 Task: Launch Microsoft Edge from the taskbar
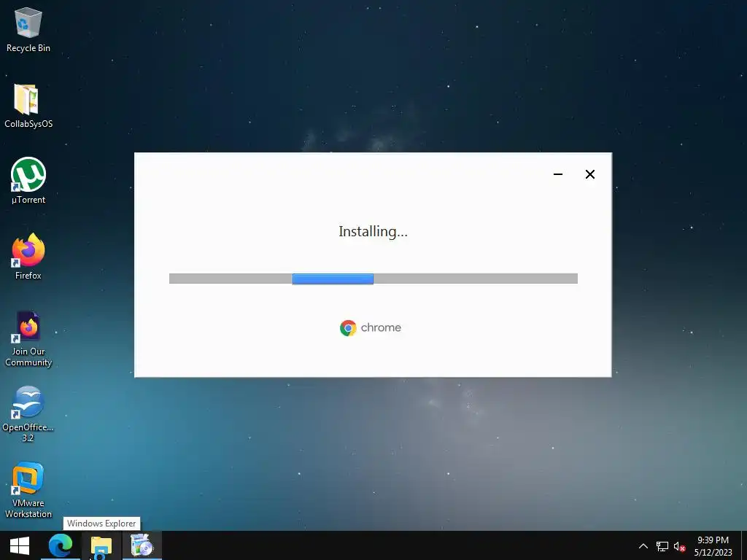click(61, 545)
